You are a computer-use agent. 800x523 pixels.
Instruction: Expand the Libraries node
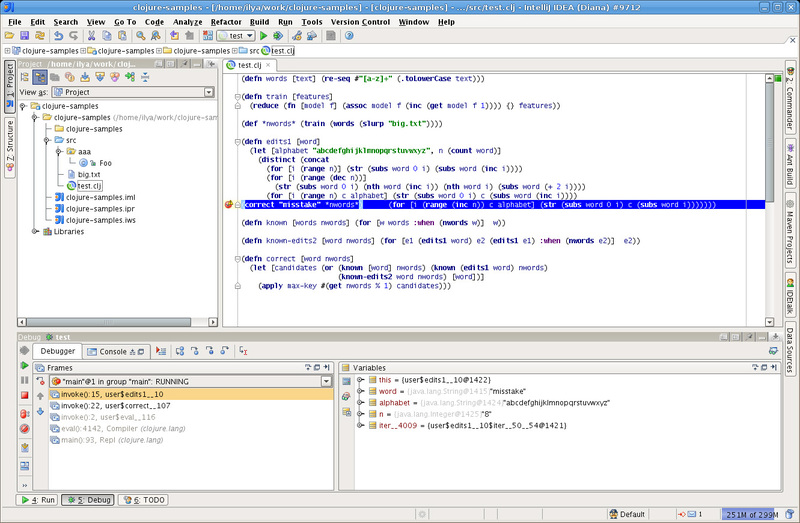point(35,232)
